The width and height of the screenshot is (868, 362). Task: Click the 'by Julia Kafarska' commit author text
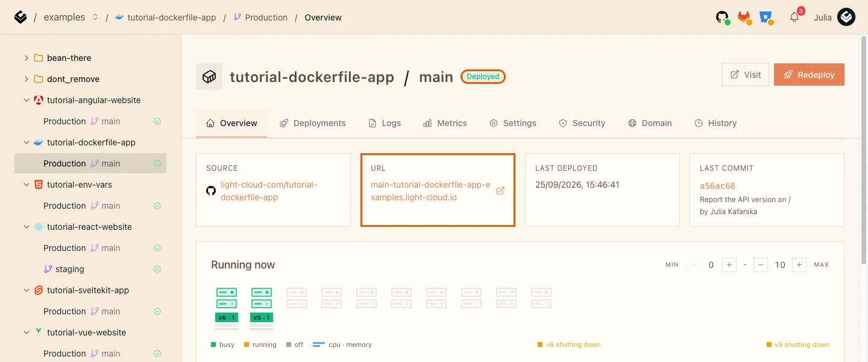(x=728, y=211)
